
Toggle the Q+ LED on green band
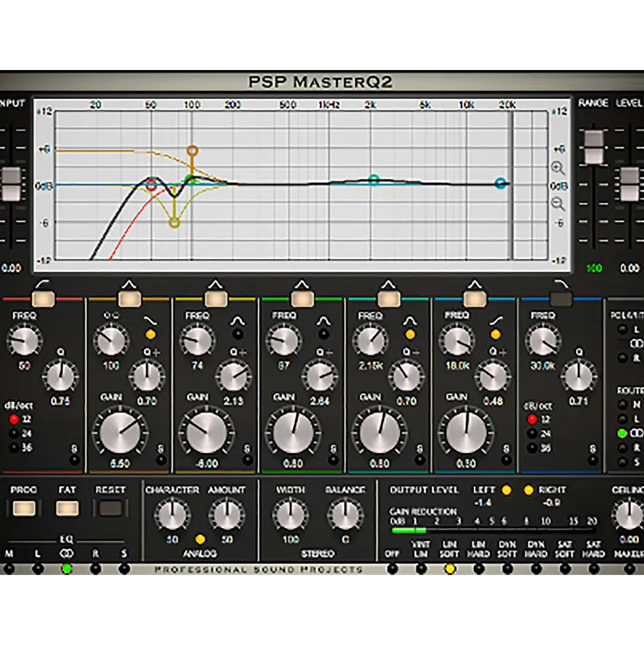(323, 335)
